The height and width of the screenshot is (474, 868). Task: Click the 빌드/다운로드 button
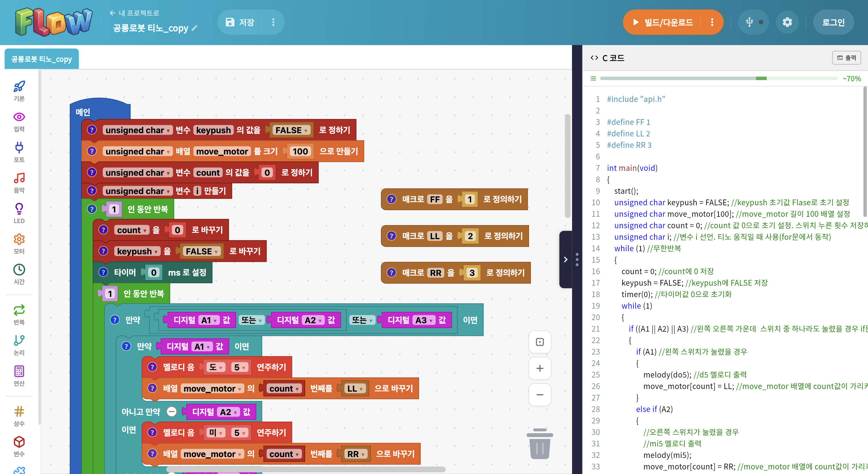(x=663, y=22)
